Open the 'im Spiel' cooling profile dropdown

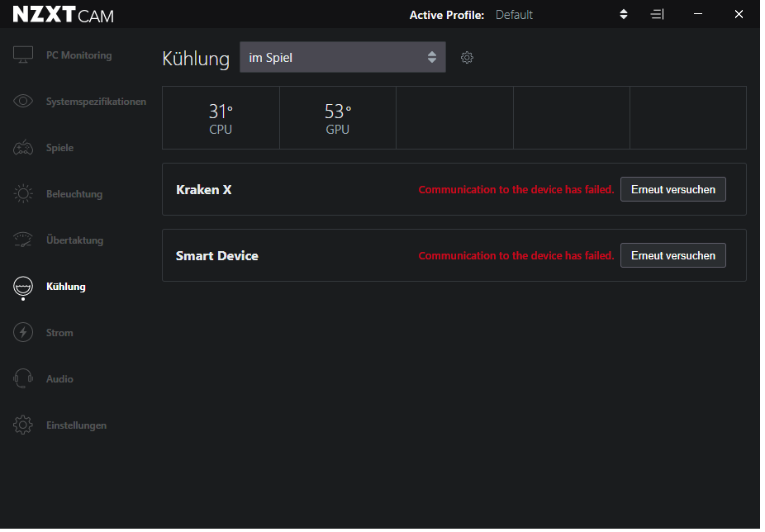(x=343, y=57)
